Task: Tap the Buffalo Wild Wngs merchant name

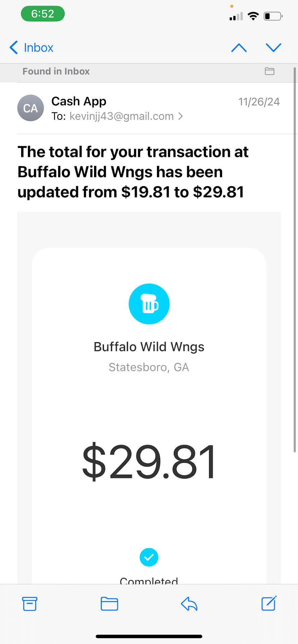Action: (149, 347)
